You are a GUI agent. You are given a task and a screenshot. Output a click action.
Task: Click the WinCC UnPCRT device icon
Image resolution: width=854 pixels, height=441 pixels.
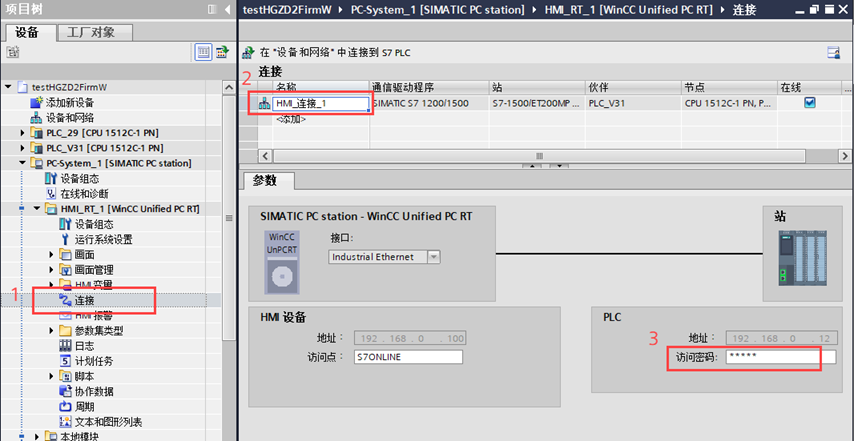click(281, 263)
